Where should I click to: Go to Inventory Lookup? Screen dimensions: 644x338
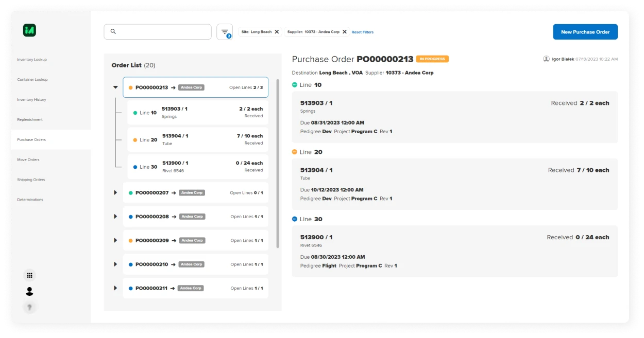32,60
